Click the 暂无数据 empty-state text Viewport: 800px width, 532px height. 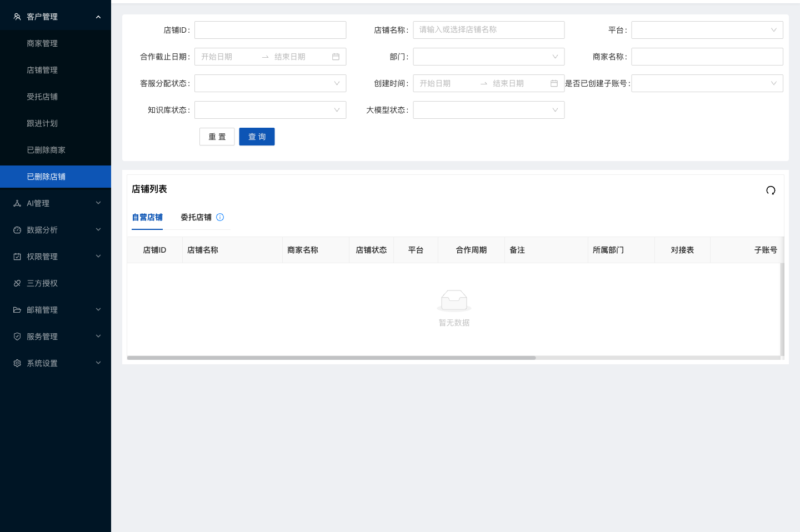[454, 323]
